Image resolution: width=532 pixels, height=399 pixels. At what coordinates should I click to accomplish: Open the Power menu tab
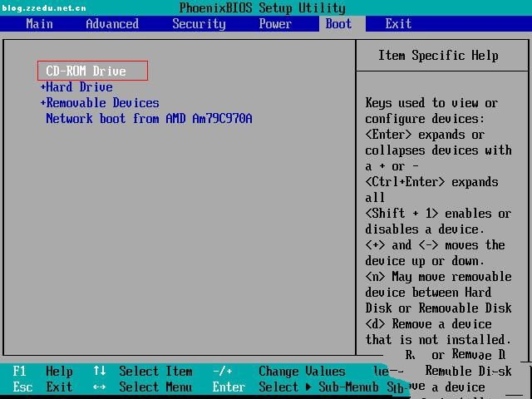pyautogui.click(x=275, y=23)
